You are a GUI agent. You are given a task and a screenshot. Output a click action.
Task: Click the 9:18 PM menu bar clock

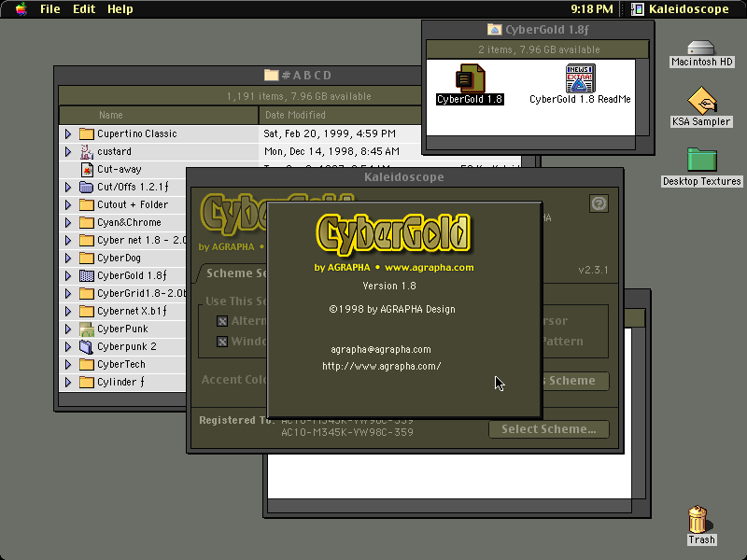[592, 9]
